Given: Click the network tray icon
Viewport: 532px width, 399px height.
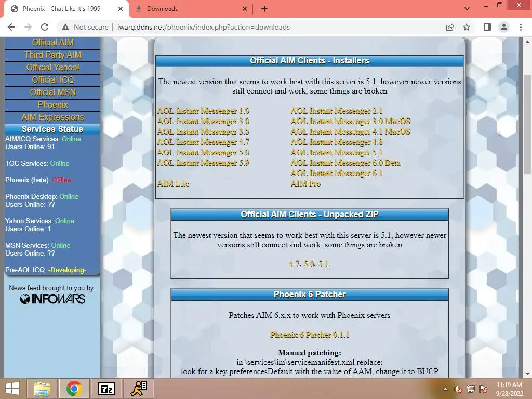Looking at the screenshot, I should tap(471, 389).
